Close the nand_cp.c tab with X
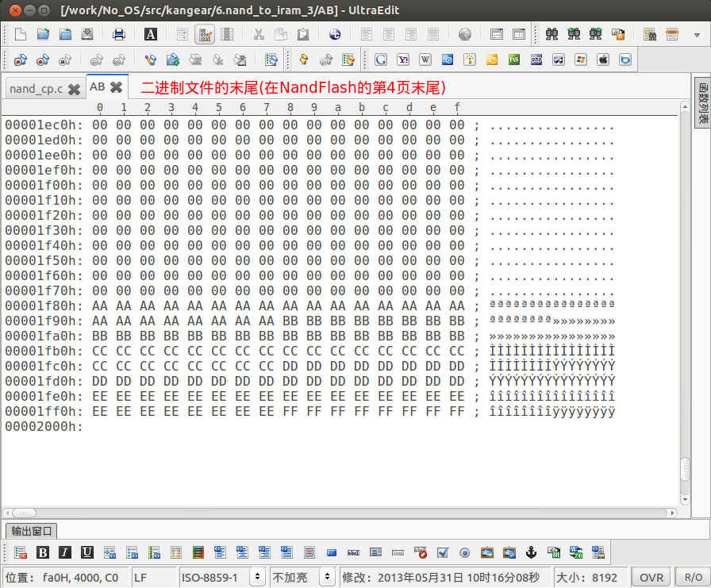711x588 pixels. click(75, 90)
